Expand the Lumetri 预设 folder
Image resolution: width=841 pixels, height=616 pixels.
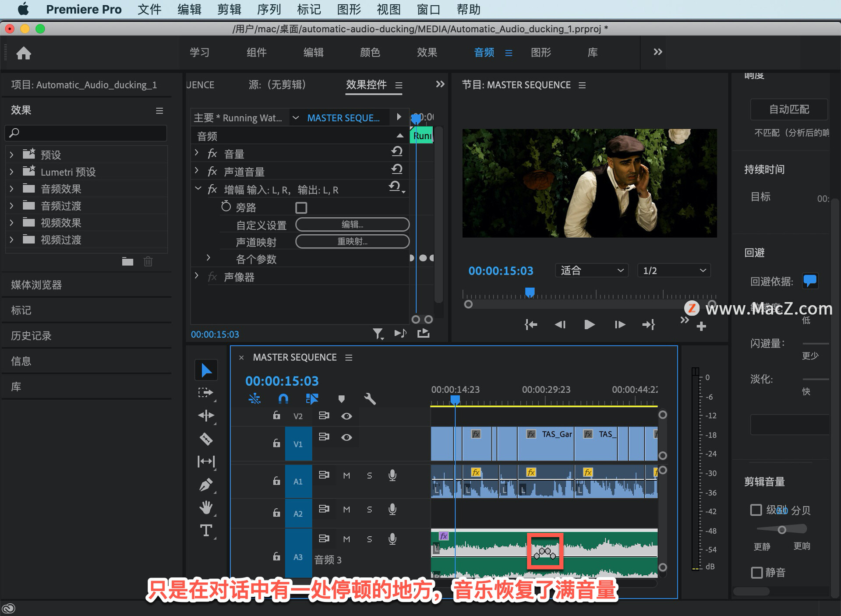point(11,172)
